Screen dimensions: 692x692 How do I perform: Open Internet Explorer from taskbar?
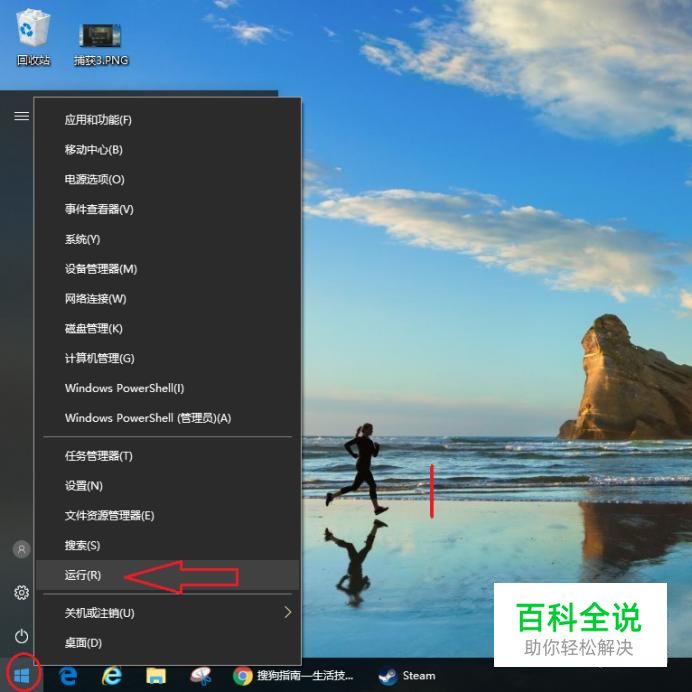[x=112, y=676]
